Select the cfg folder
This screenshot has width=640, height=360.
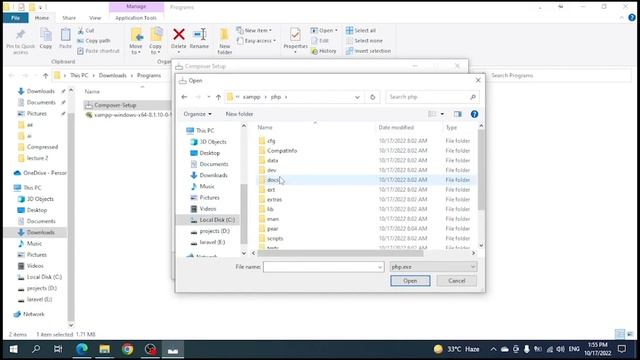point(271,141)
